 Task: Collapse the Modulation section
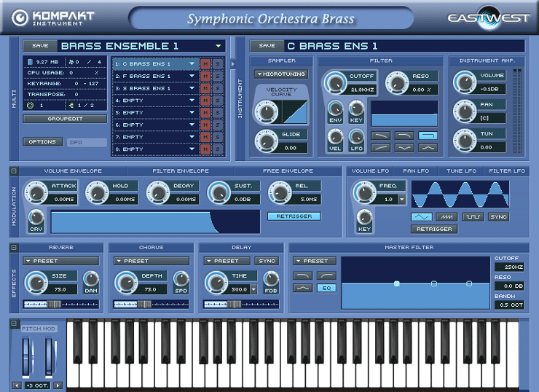[x=14, y=171]
